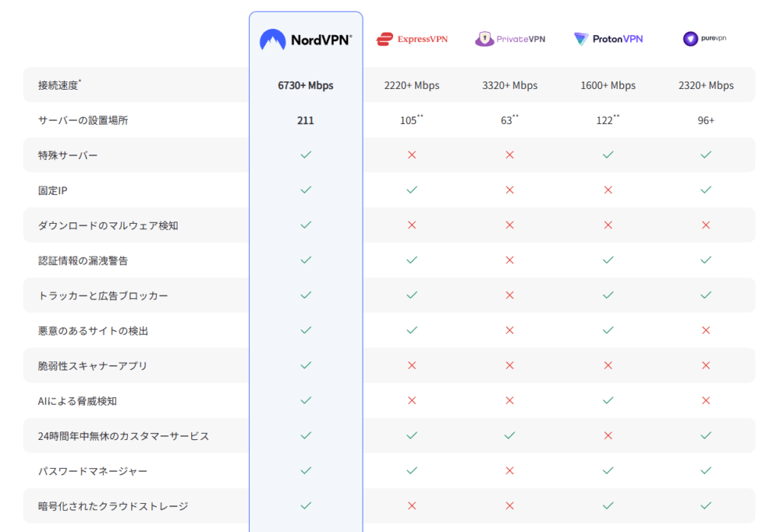Screen dimensions: 780x532
Task: Click the 6730+ Mbps speed value
Action: [305, 85]
